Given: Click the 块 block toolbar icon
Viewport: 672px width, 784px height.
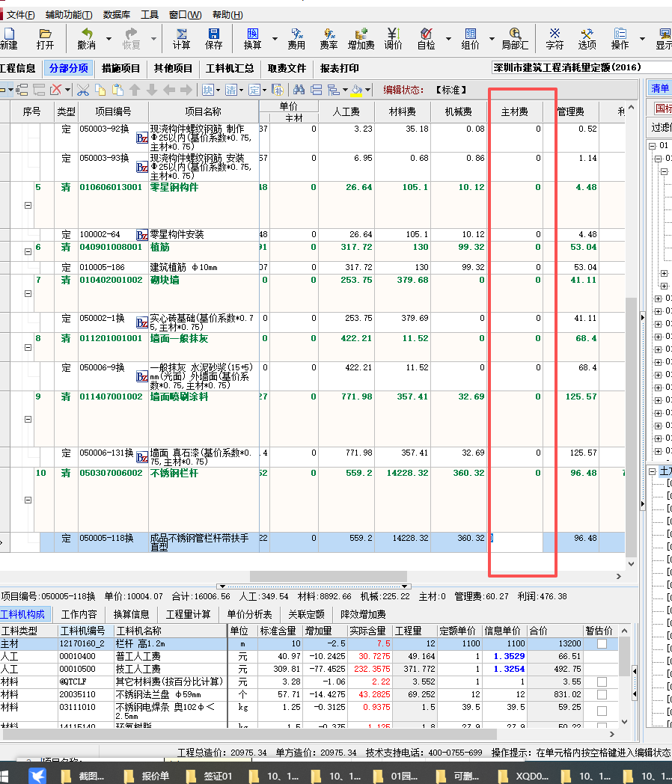Looking at the screenshot, I should point(207,90).
